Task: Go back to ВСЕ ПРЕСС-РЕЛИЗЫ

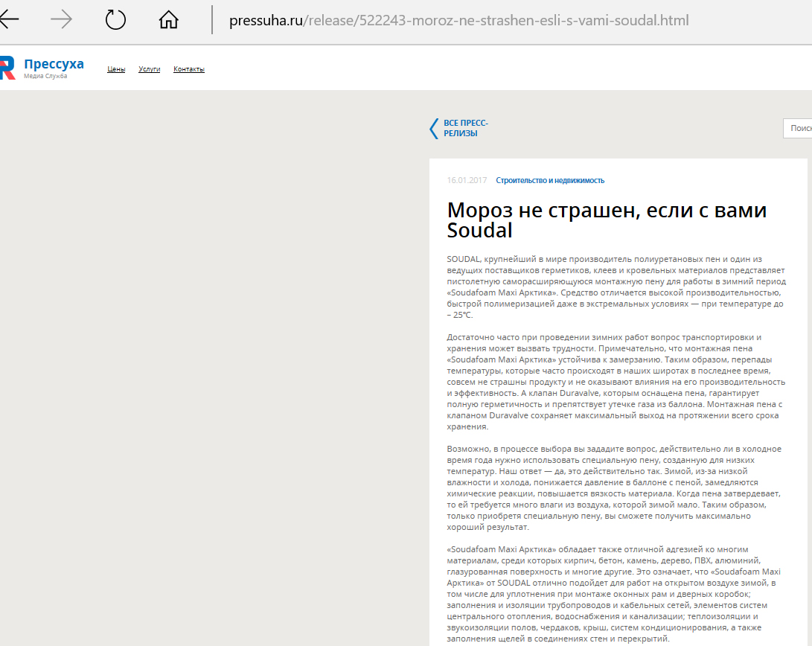Action: coord(466,128)
